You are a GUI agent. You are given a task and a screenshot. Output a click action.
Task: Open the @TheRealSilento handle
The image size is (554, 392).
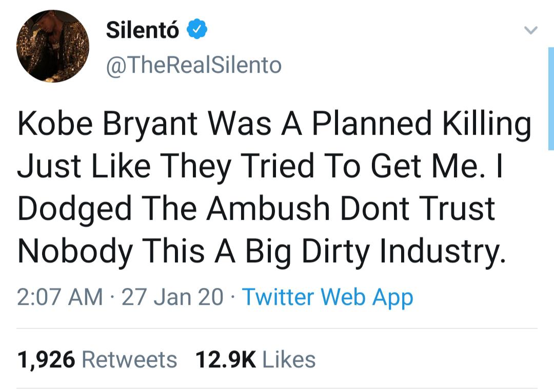pos(194,65)
